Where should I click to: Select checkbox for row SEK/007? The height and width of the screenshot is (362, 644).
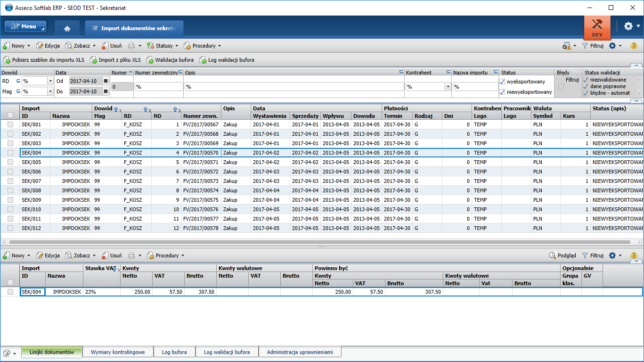[x=10, y=181]
